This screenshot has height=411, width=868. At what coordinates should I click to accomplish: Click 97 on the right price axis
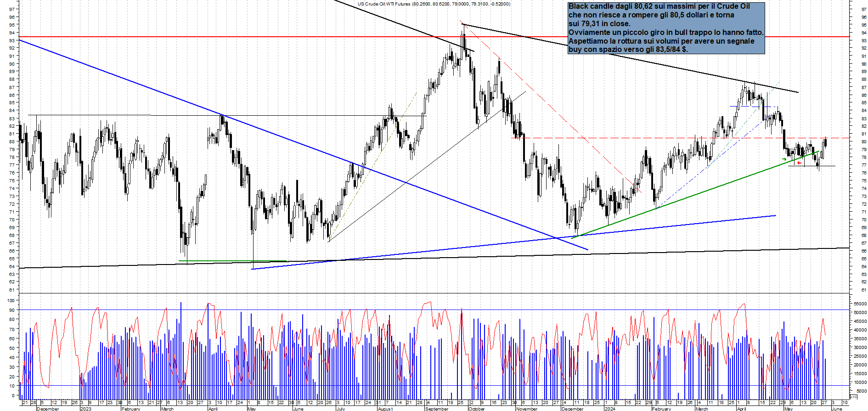coord(864,9)
